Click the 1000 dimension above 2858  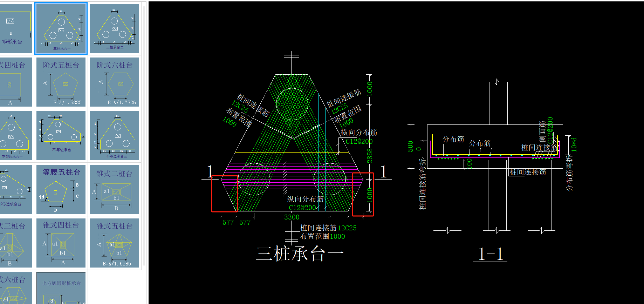370,89
